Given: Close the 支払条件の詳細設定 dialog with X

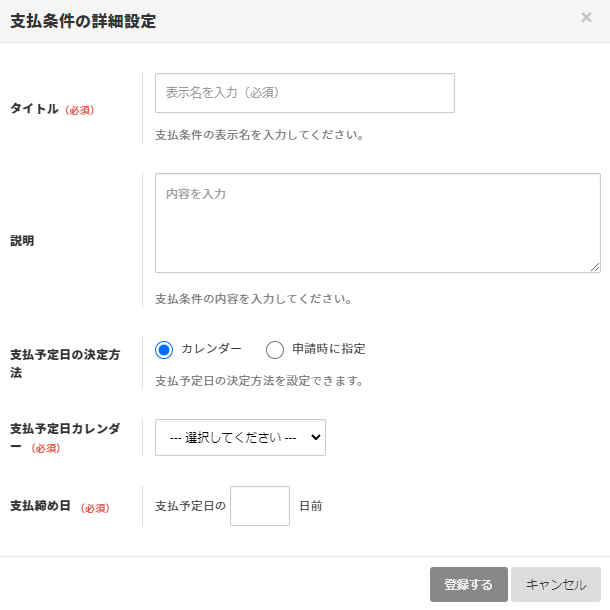Looking at the screenshot, I should (x=586, y=18).
